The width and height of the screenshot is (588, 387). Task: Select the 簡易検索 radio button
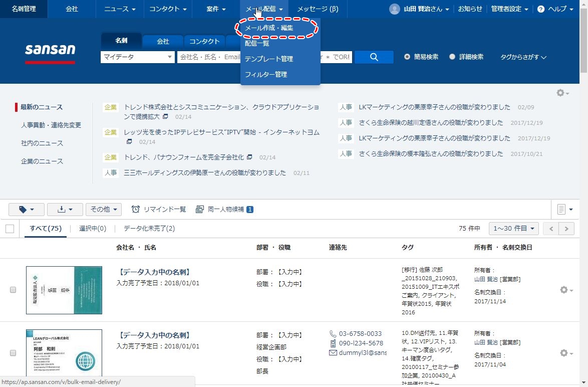[407, 57]
